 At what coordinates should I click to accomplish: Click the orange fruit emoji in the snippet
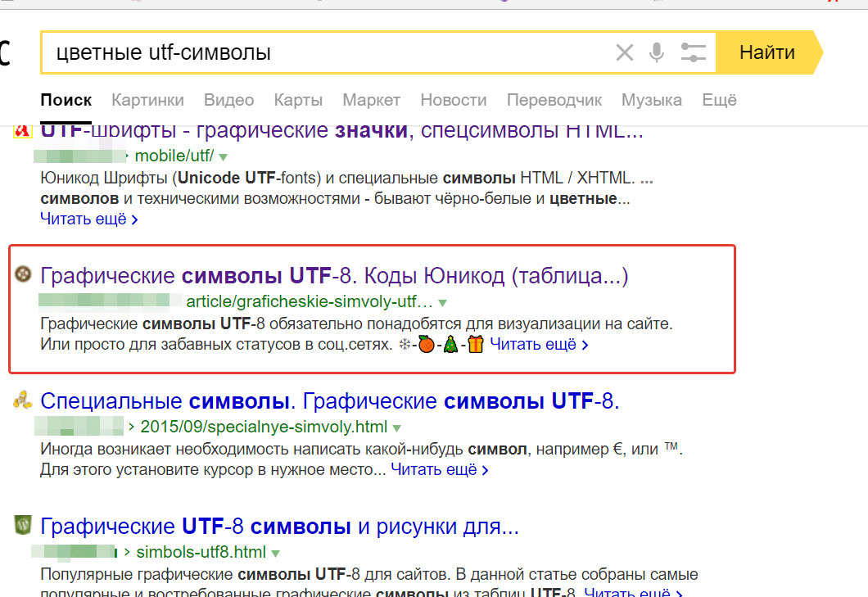[427, 345]
